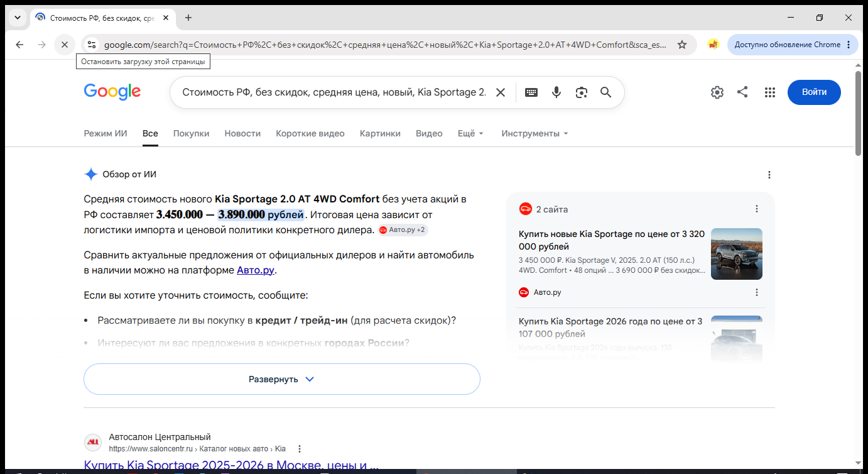The image size is (868, 474).
Task: Click the 2 сайта label
Action: point(552,209)
